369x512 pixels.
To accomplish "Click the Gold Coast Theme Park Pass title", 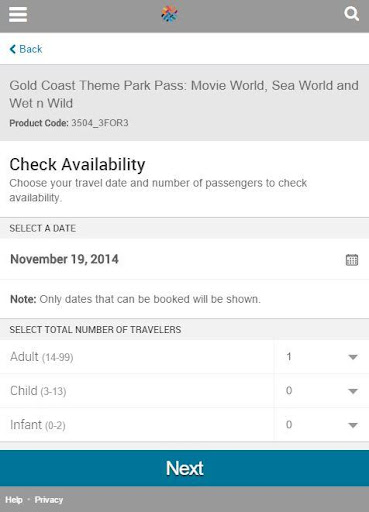I will tap(184, 94).
